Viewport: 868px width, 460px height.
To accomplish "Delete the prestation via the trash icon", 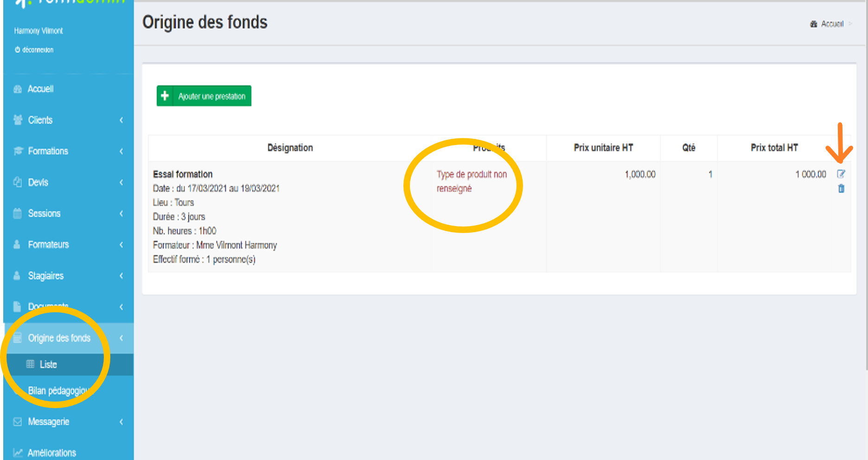I will click(842, 189).
